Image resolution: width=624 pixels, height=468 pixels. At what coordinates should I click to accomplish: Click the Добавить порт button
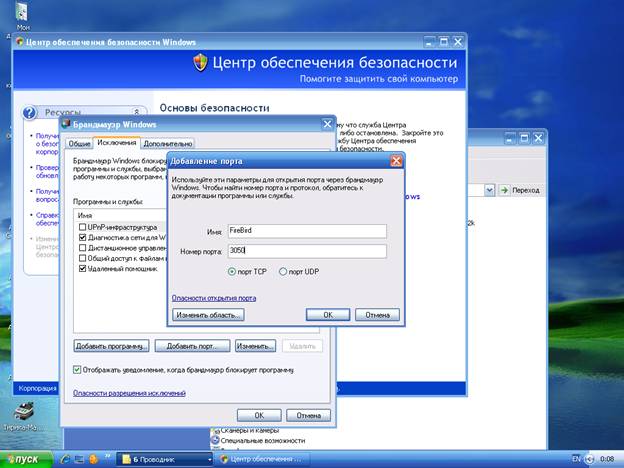[x=192, y=346]
